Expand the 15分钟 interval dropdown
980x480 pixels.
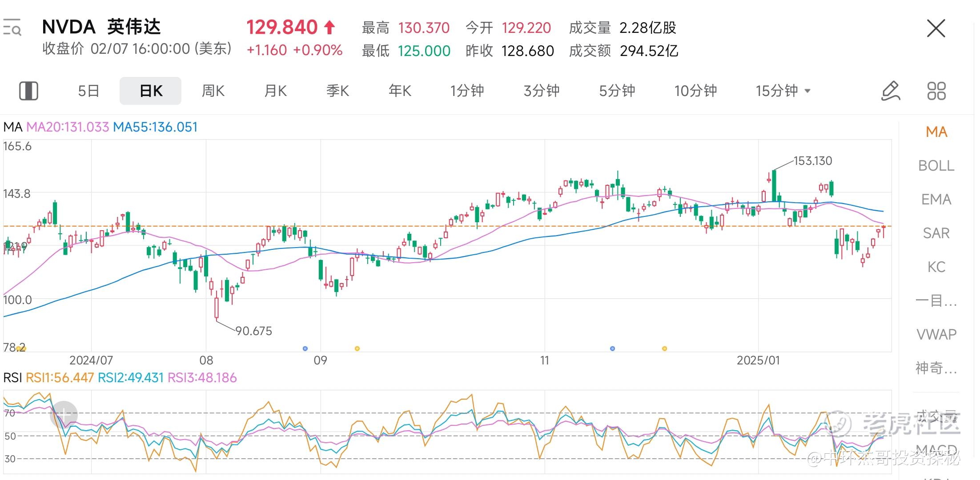(783, 91)
